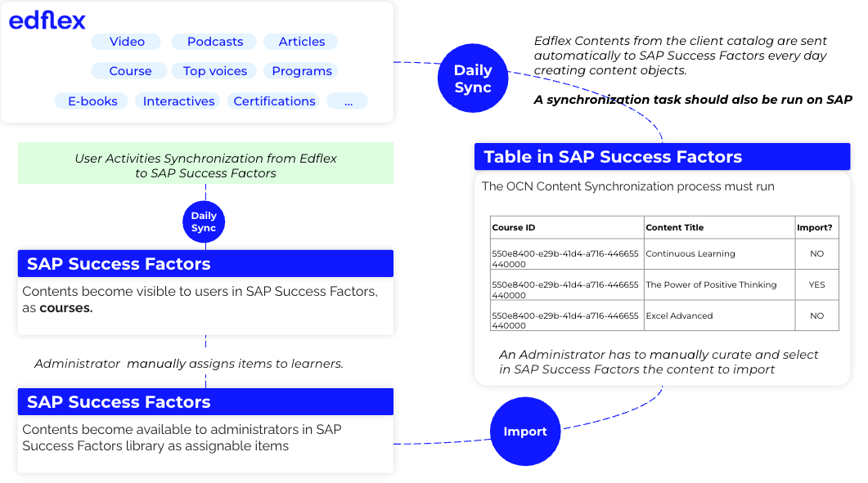Click the OCN Content Synchronization process text

point(627,186)
